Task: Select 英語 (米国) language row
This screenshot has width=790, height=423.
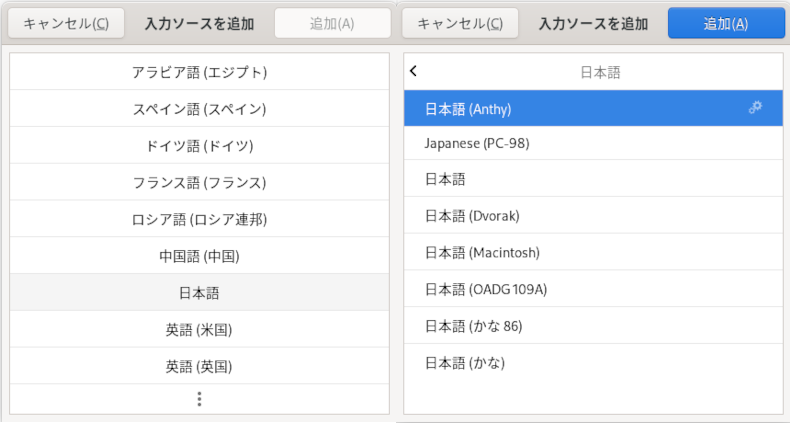Action: point(200,329)
